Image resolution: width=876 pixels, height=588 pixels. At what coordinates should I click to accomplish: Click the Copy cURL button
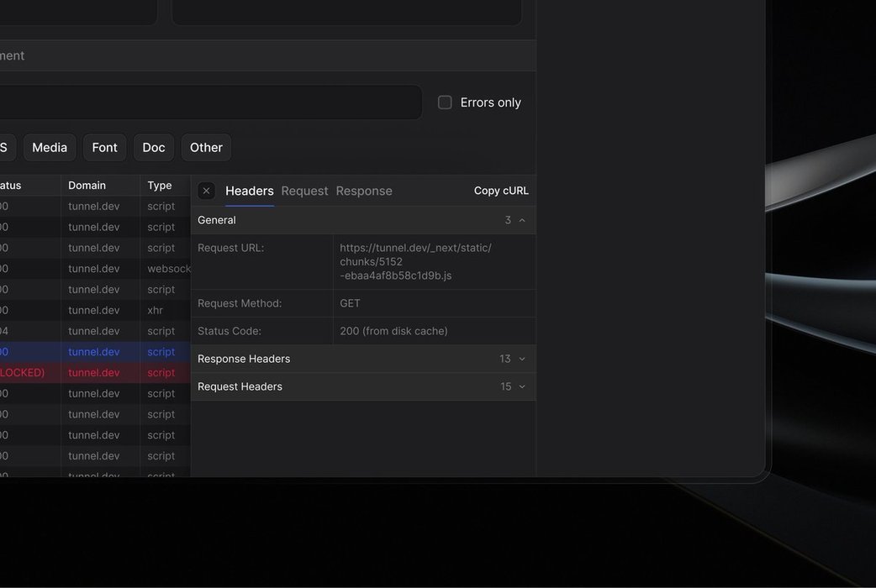[501, 191]
